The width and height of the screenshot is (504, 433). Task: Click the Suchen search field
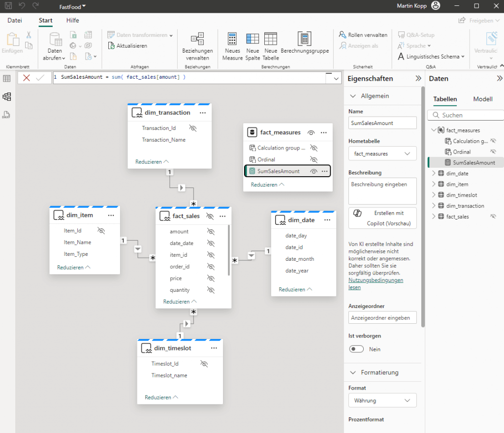466,115
